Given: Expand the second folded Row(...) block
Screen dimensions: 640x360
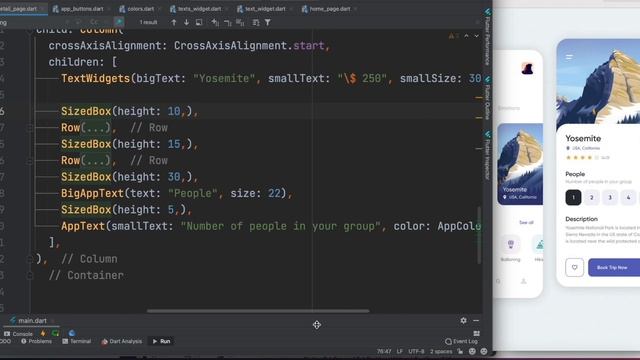Looking at the screenshot, I should click(x=29, y=161).
